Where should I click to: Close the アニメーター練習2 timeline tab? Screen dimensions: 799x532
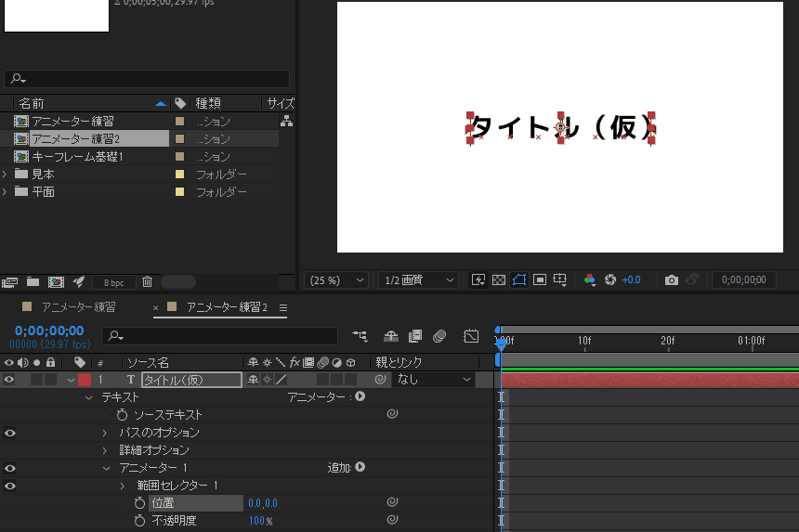(155, 307)
